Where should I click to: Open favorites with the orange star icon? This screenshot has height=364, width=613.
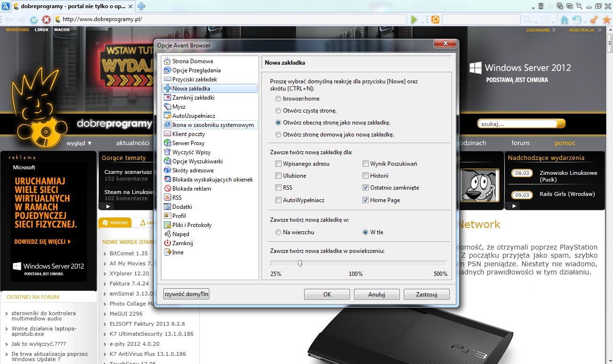point(606,20)
